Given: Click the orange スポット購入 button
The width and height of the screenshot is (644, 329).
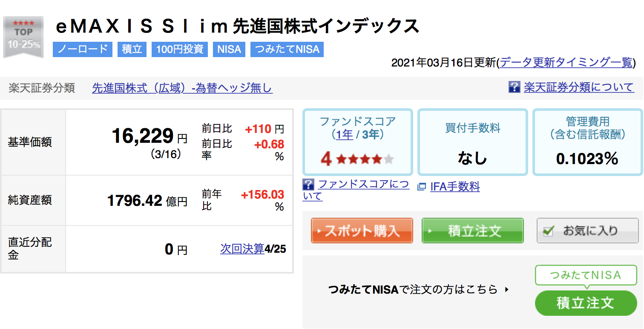Looking at the screenshot, I should coord(362,231).
